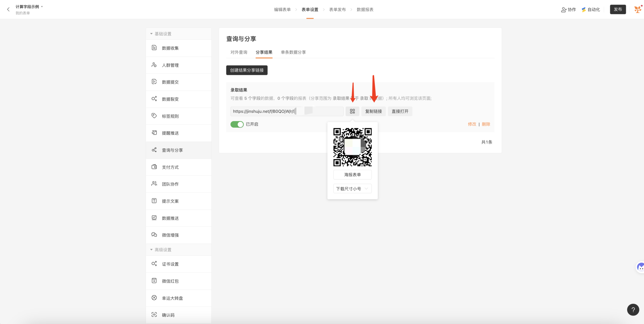Go to the 数据报表 step
644x324 pixels.
[x=365, y=10]
